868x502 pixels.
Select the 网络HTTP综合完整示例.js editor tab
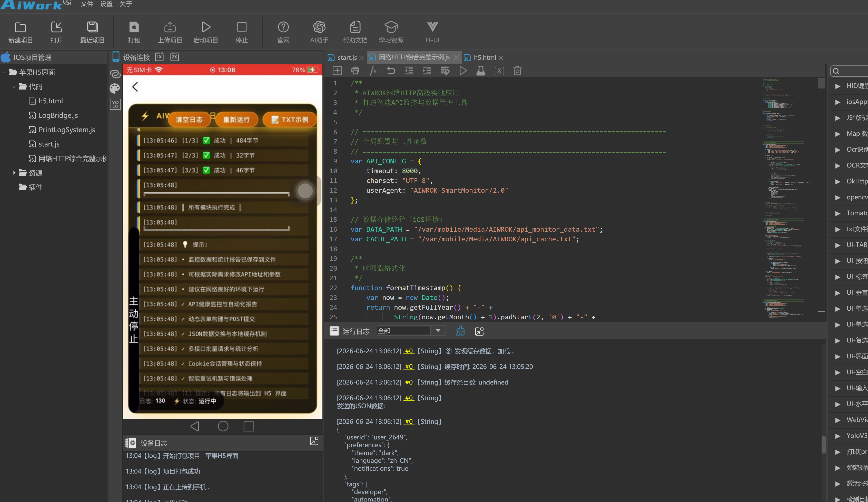[x=414, y=57]
